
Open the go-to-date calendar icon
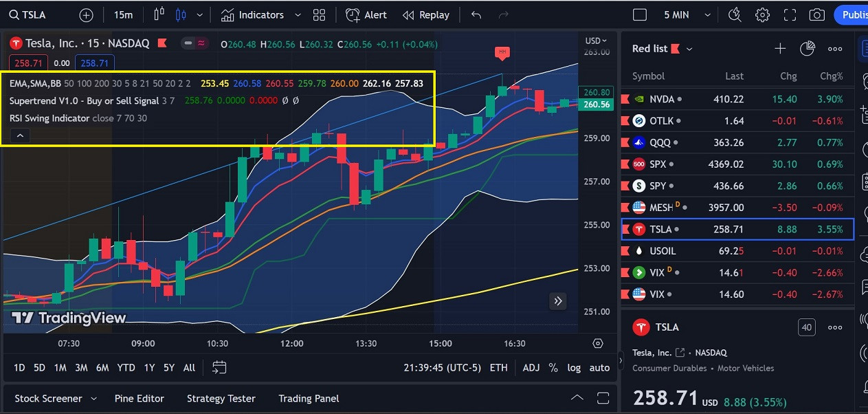coord(219,368)
